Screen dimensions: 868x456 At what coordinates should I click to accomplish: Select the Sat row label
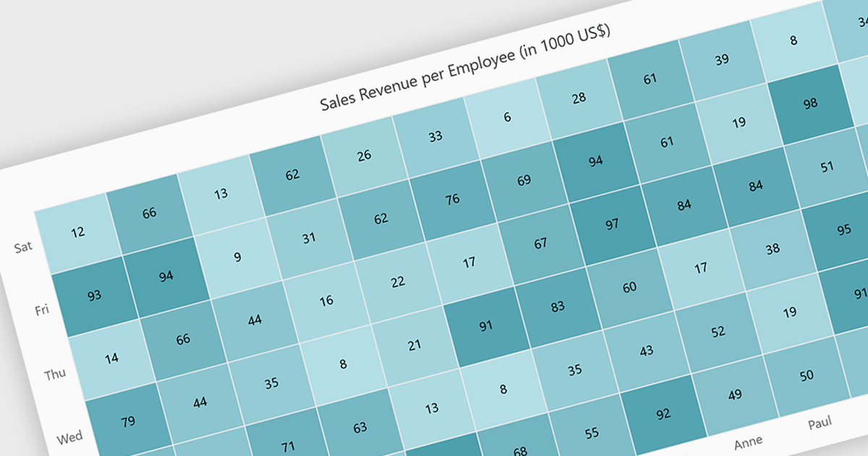point(24,247)
